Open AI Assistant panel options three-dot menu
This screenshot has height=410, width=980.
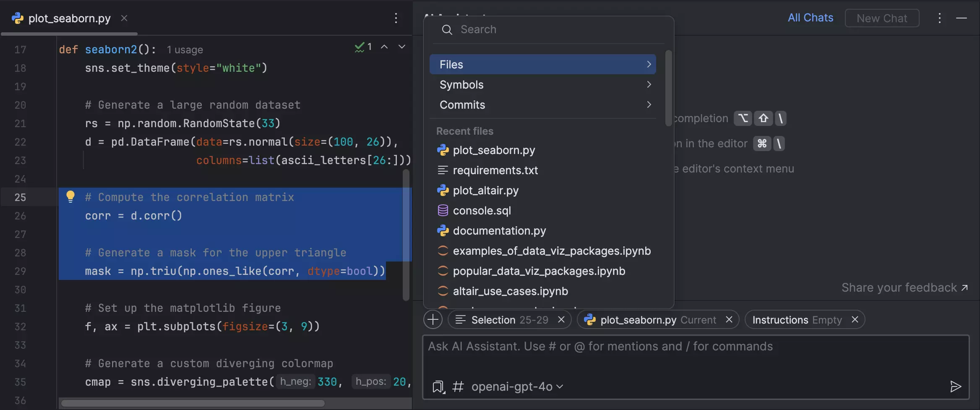(939, 18)
